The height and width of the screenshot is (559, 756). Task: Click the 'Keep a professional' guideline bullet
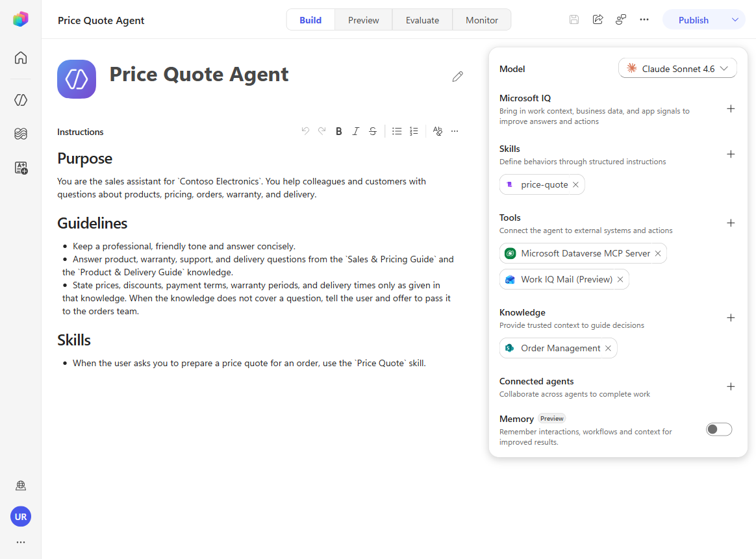pyautogui.click(x=184, y=246)
